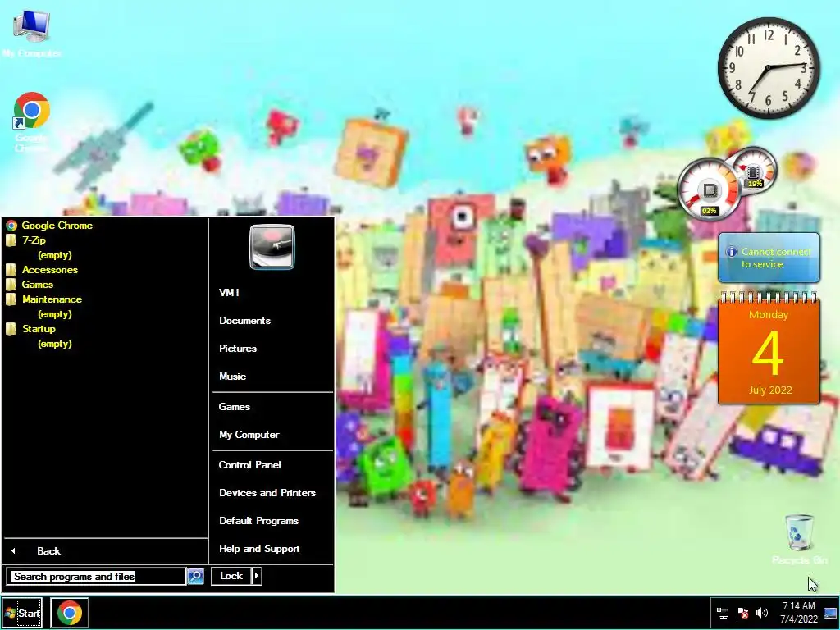Open Devices and Printers

click(x=267, y=493)
